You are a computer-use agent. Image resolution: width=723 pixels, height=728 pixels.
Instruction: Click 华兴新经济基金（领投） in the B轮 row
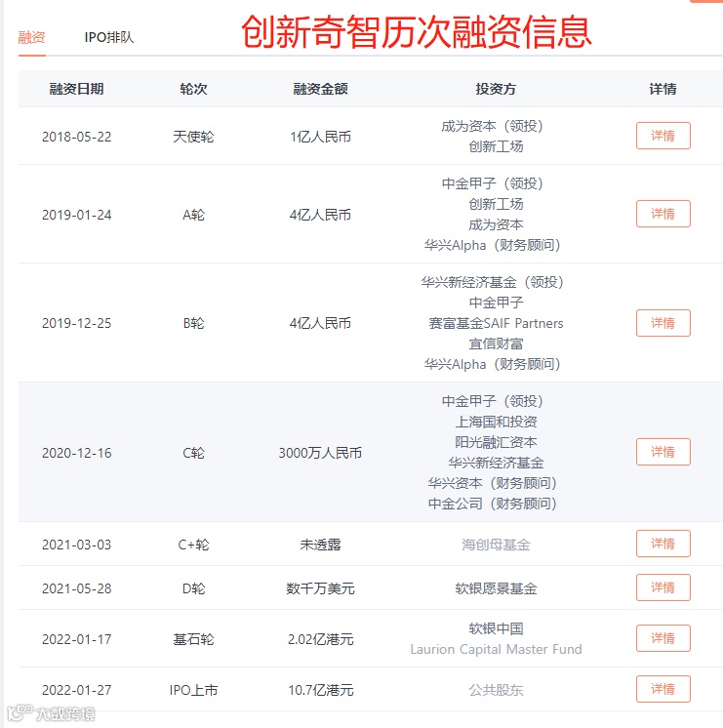(492, 282)
